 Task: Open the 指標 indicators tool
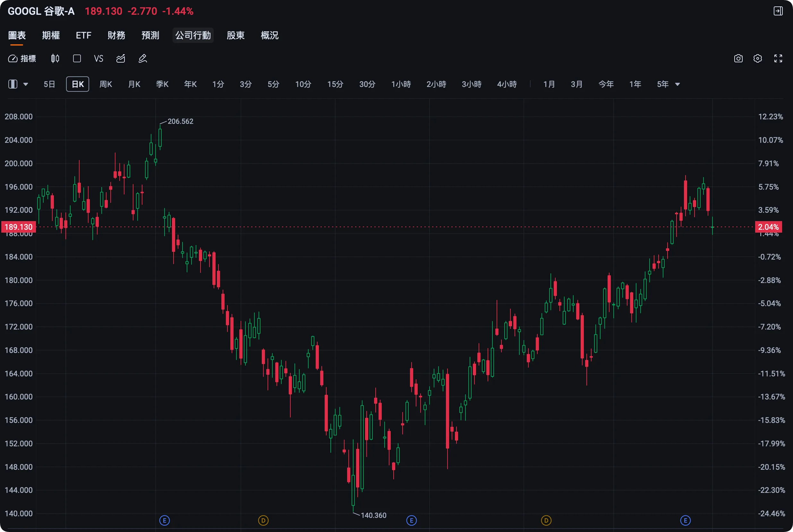(22, 59)
